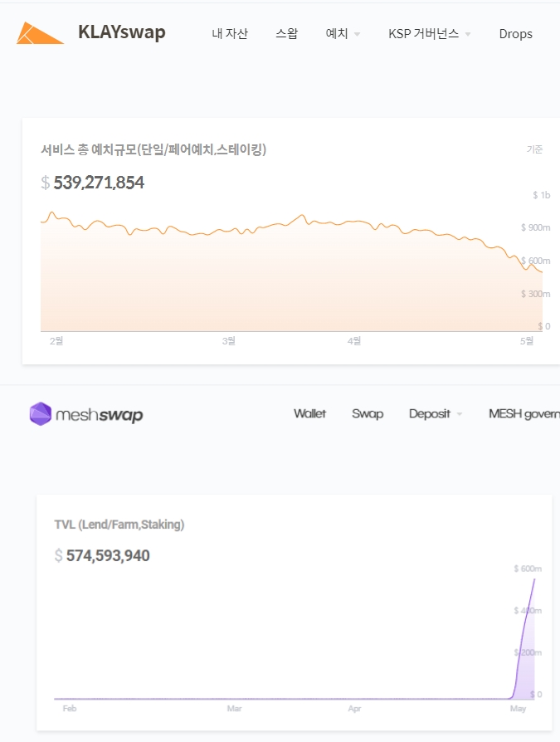
Task: Open the 스왑 menu item
Action: [286, 33]
